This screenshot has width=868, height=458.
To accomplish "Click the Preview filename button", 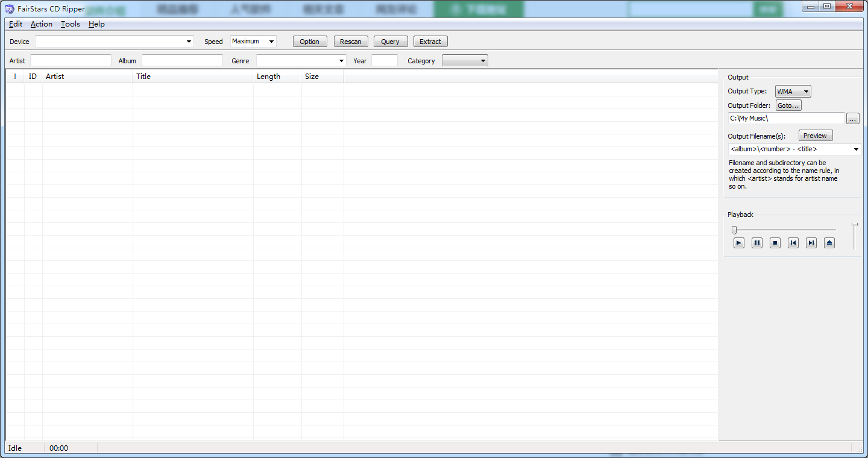I will [816, 136].
